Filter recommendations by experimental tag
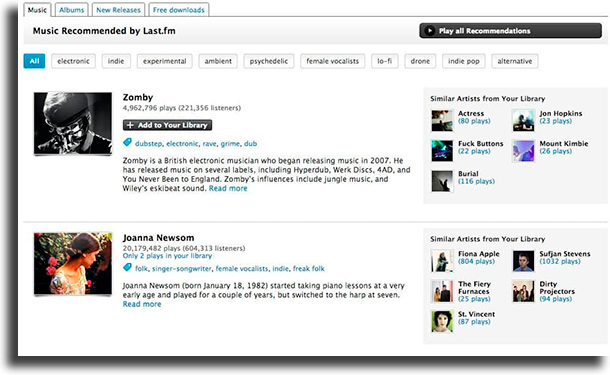The height and width of the screenshot is (375, 610). point(165,61)
